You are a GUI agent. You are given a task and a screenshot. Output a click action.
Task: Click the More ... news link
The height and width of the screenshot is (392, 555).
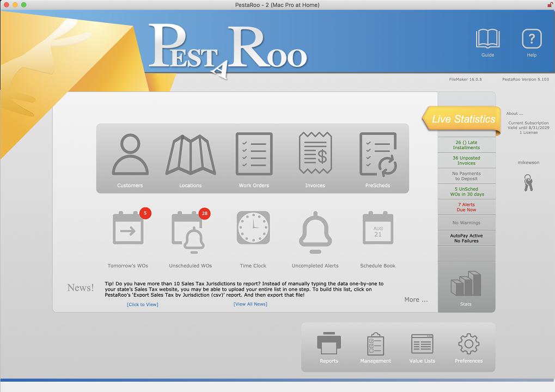(416, 299)
